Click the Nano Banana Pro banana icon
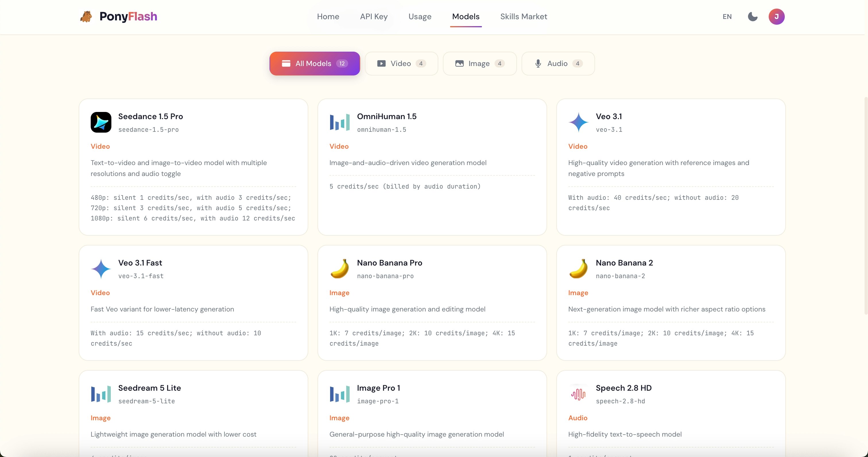 (339, 269)
